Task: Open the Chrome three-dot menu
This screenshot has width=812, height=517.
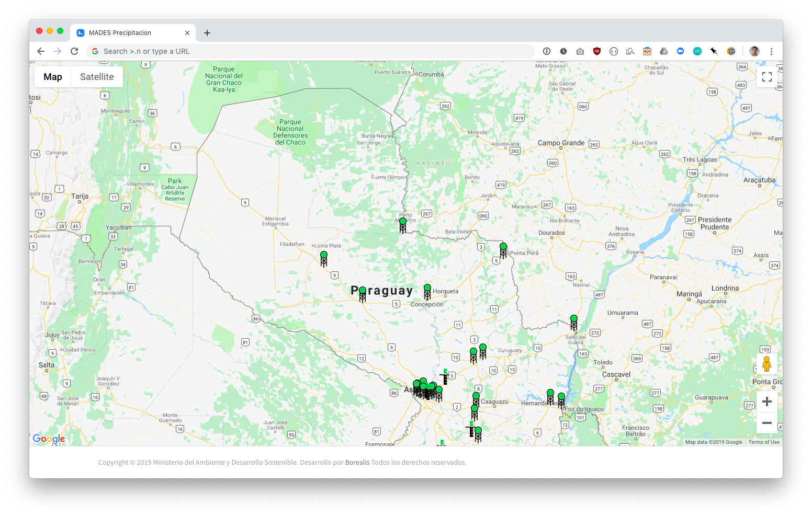Action: click(771, 51)
